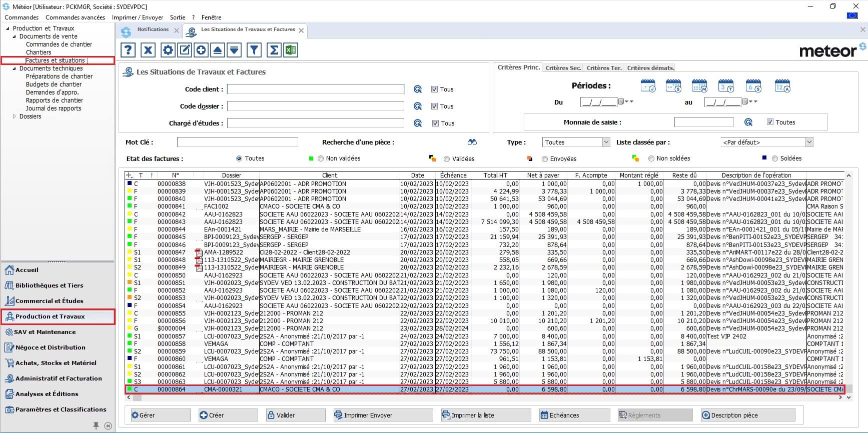Click the lookup icon next to Code client
868x433 pixels.
coord(418,89)
